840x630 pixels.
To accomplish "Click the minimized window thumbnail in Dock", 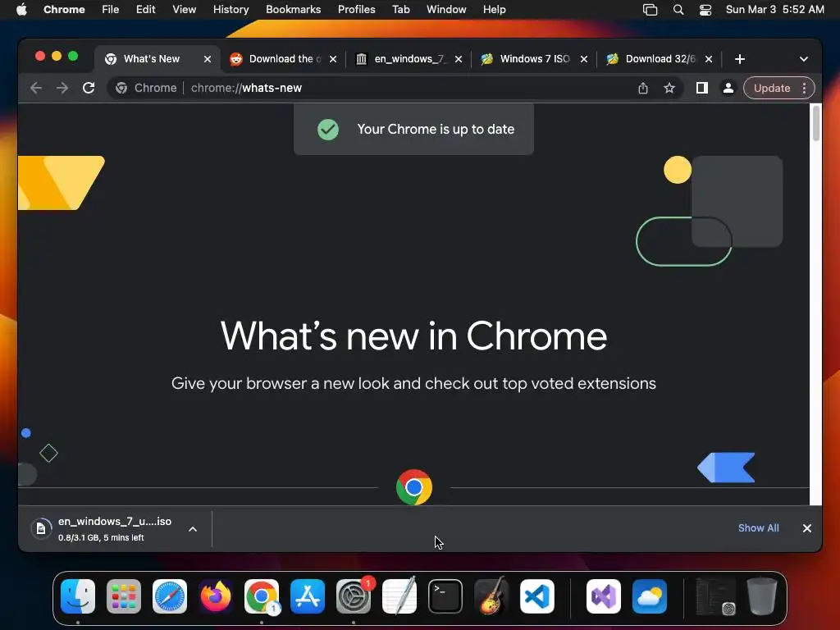I will 715,596.
